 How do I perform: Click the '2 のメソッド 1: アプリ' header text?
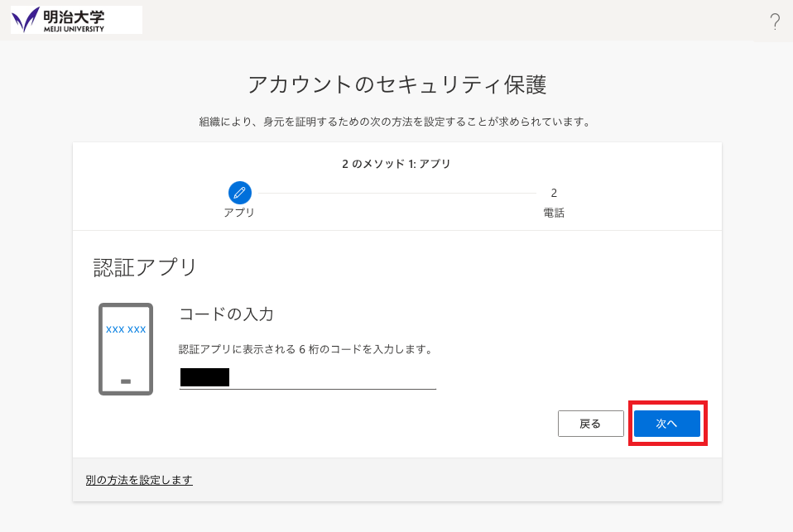point(396,164)
